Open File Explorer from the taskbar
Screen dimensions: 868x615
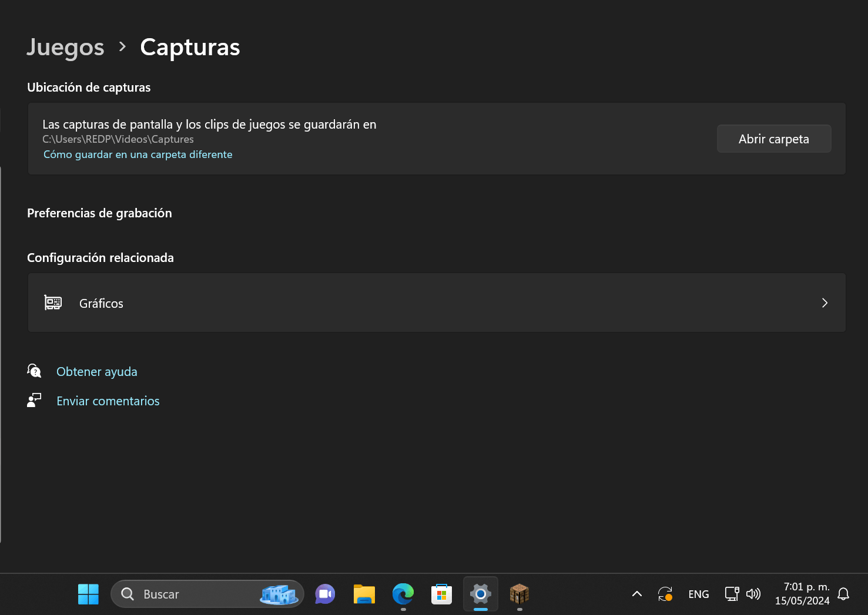[x=364, y=594]
